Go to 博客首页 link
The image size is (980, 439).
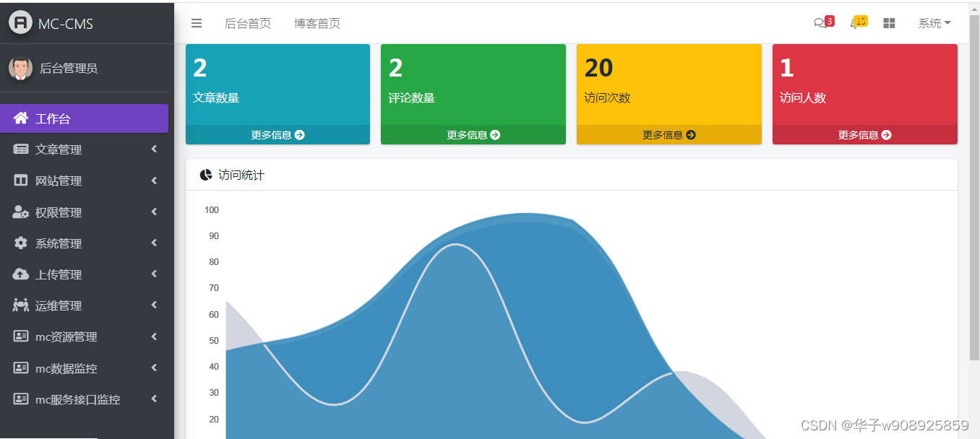tap(317, 23)
